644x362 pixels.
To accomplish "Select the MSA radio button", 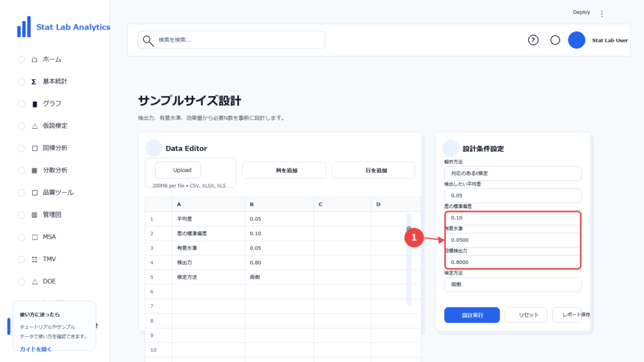I will click(x=21, y=237).
